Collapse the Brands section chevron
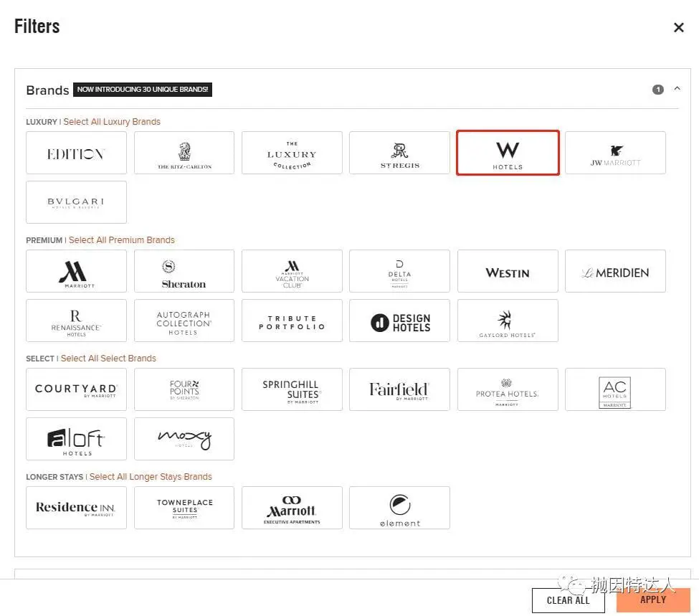The width and height of the screenshot is (699, 616). pyautogui.click(x=677, y=89)
